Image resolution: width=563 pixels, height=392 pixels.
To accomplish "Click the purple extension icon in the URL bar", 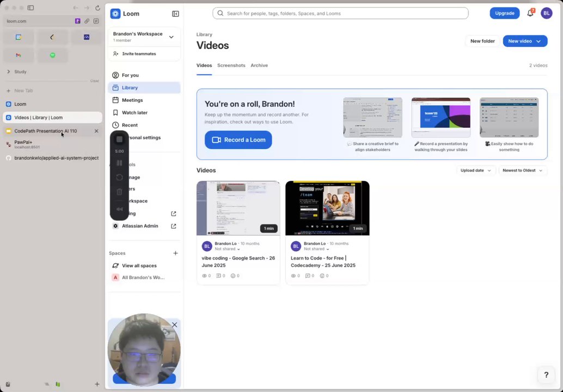I will pos(77,21).
